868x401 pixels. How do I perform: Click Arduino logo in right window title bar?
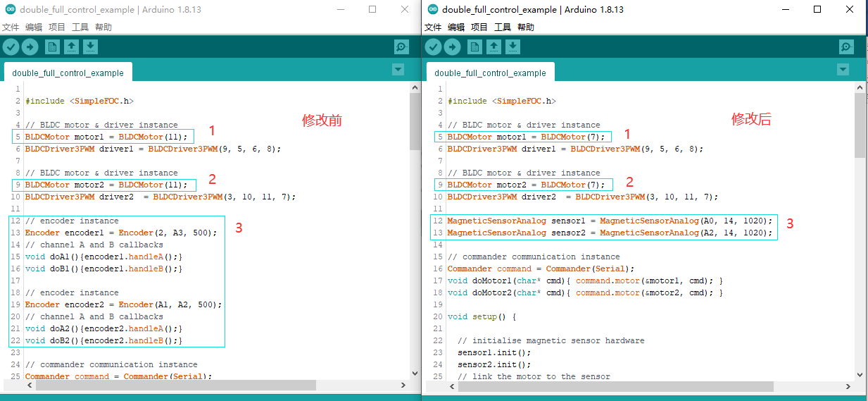tap(433, 10)
